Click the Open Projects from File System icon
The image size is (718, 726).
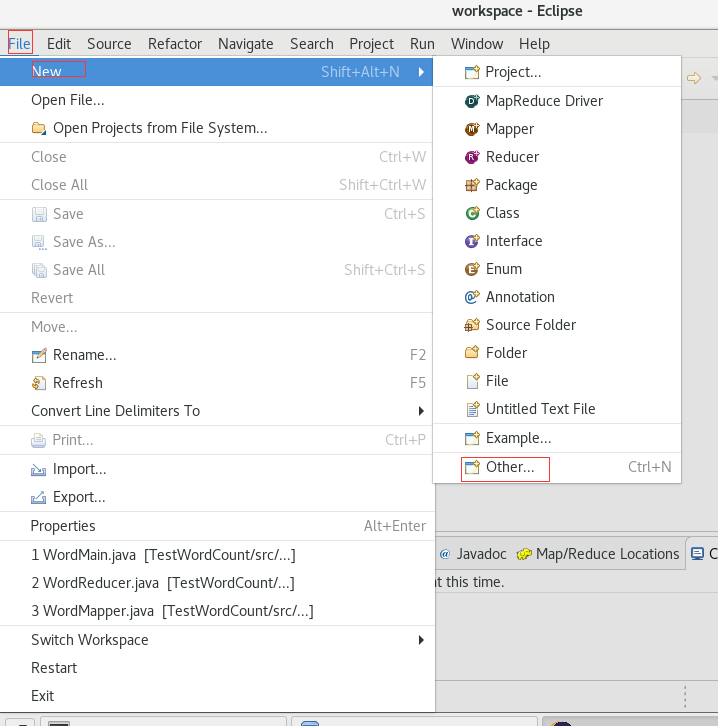click(39, 128)
